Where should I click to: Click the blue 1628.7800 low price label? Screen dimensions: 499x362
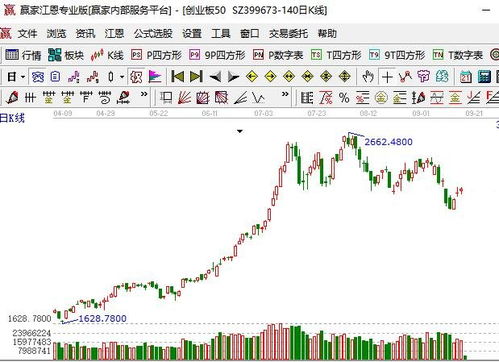point(102,319)
